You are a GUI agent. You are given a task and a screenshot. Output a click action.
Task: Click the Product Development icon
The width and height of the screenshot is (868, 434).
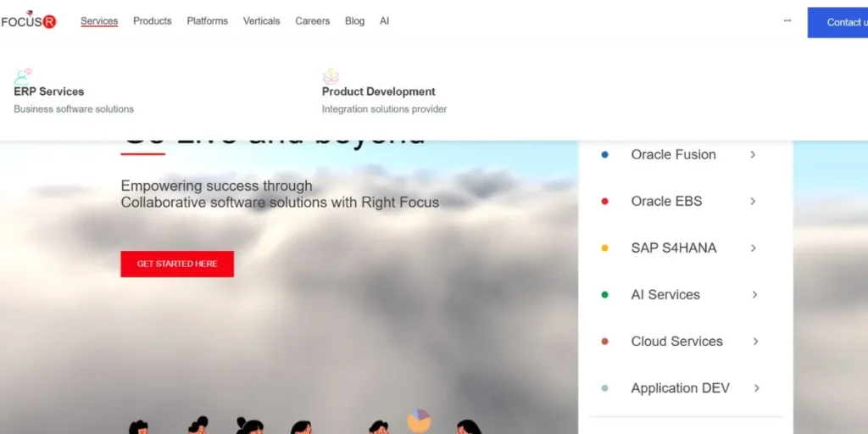pos(331,76)
